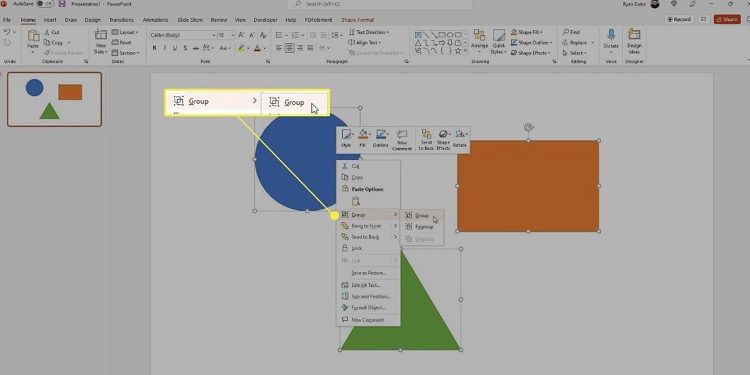The width and height of the screenshot is (750, 375).
Task: Click Style on the mini toolbar
Action: [x=346, y=139]
